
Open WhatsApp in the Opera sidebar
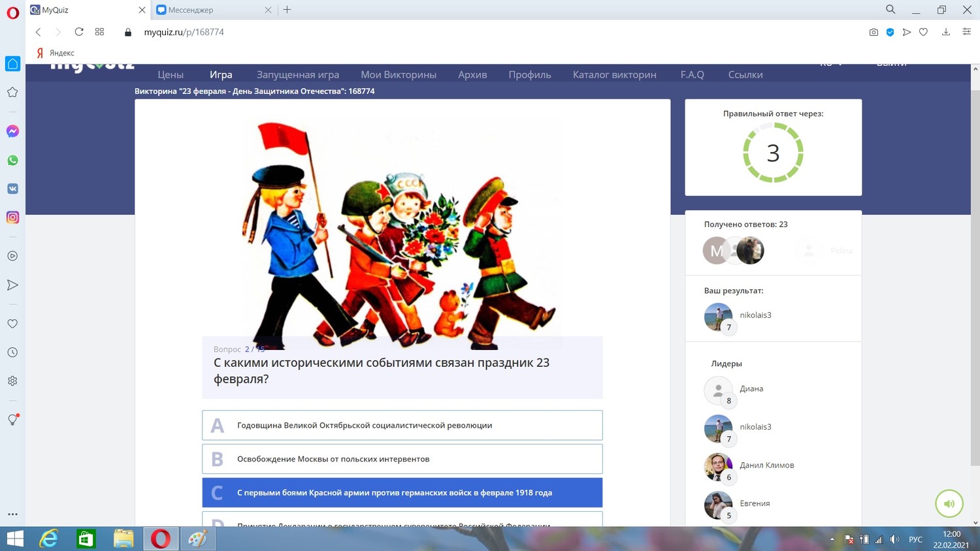coord(12,160)
